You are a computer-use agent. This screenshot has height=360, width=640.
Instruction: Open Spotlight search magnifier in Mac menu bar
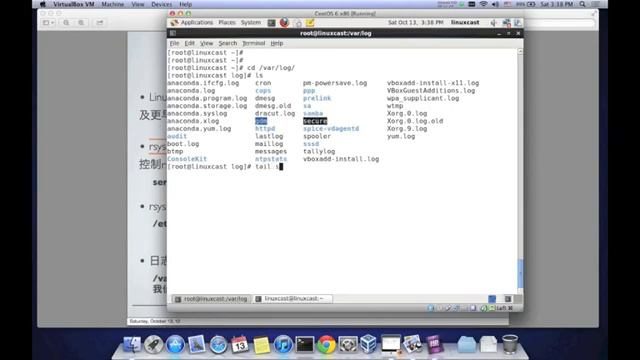coord(582,4)
